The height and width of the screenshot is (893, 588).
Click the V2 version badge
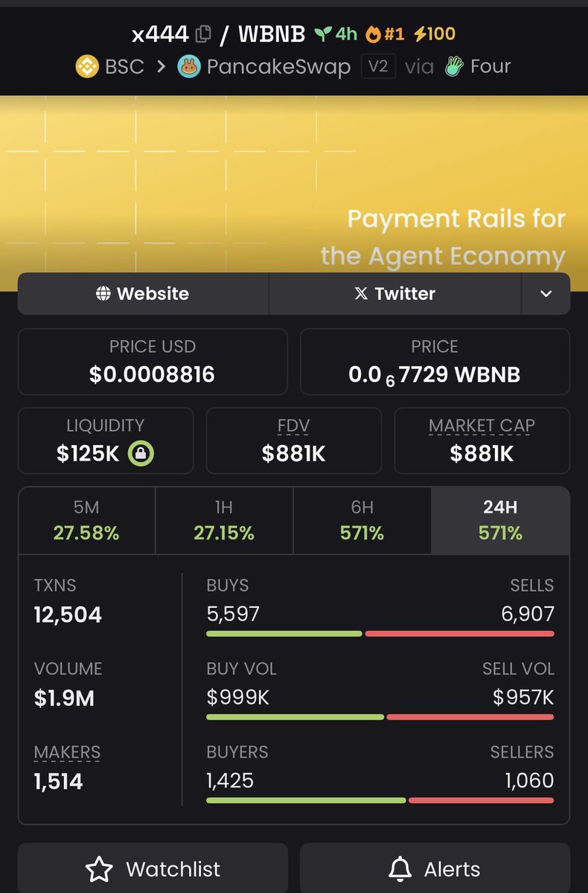pyautogui.click(x=378, y=67)
